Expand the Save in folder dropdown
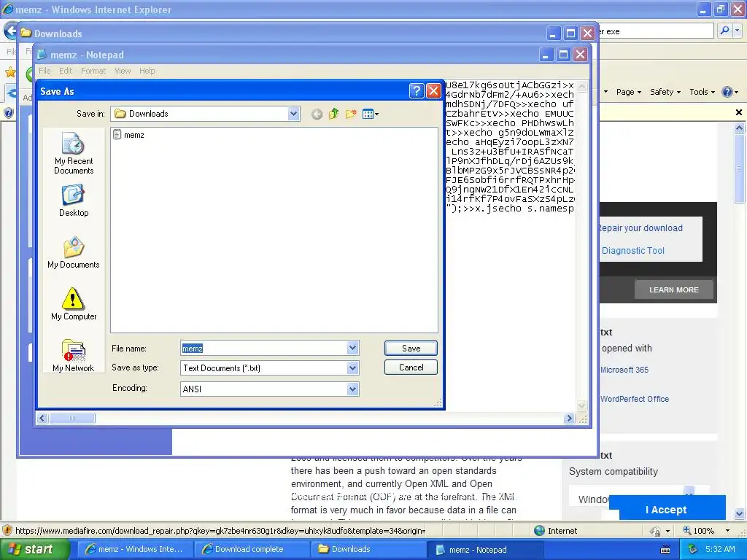This screenshot has width=747, height=560. click(293, 114)
